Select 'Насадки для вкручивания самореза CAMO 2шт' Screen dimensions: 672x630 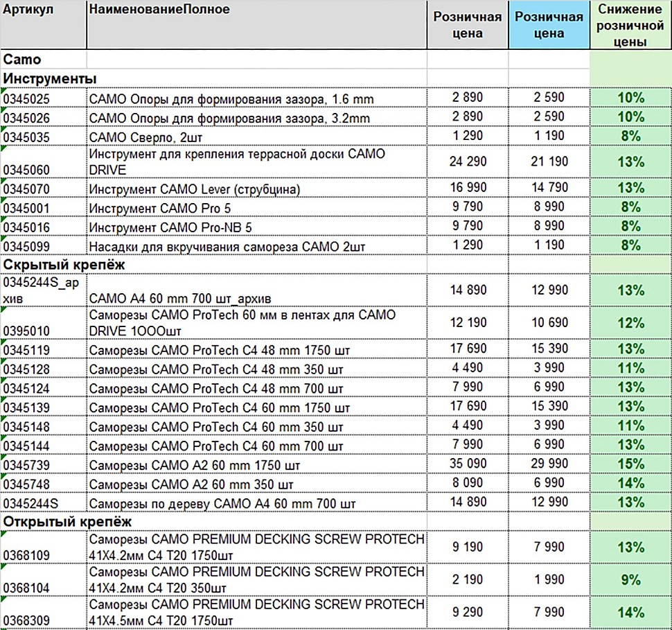[257, 245]
